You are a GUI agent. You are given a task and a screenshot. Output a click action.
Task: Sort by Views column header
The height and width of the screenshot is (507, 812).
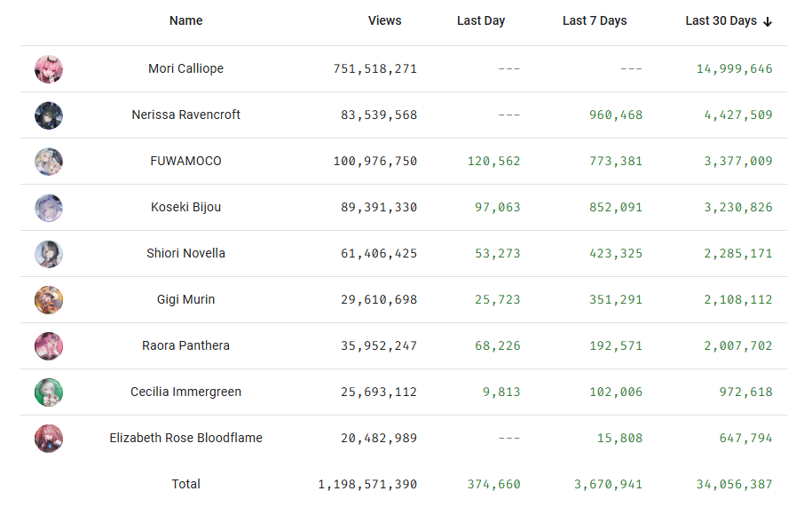pyautogui.click(x=385, y=20)
